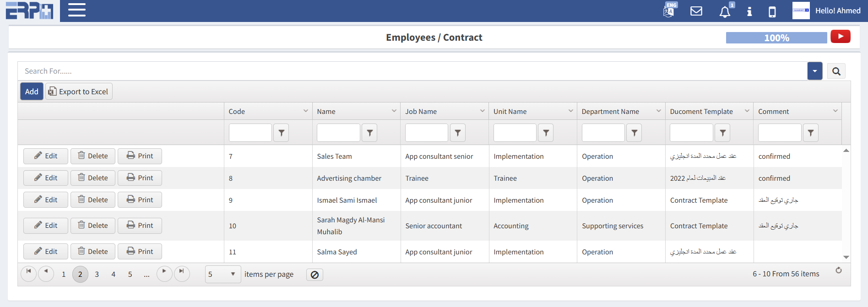This screenshot has height=307, width=868.
Task: Click the Add contract button
Action: tap(32, 92)
